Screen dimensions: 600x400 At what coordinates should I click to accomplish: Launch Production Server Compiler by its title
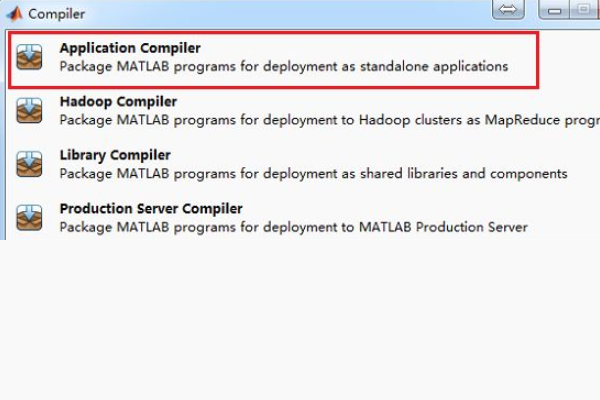pyautogui.click(x=151, y=209)
